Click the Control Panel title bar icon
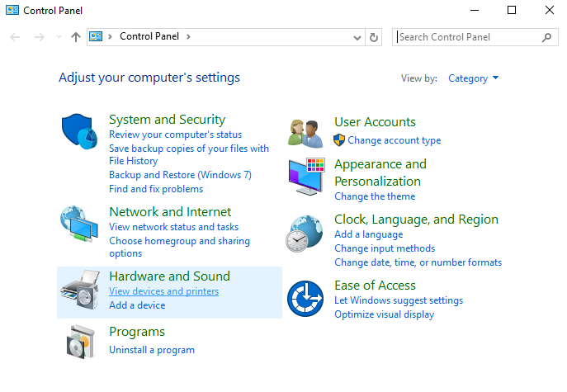This screenshot has width=567, height=392. point(12,10)
